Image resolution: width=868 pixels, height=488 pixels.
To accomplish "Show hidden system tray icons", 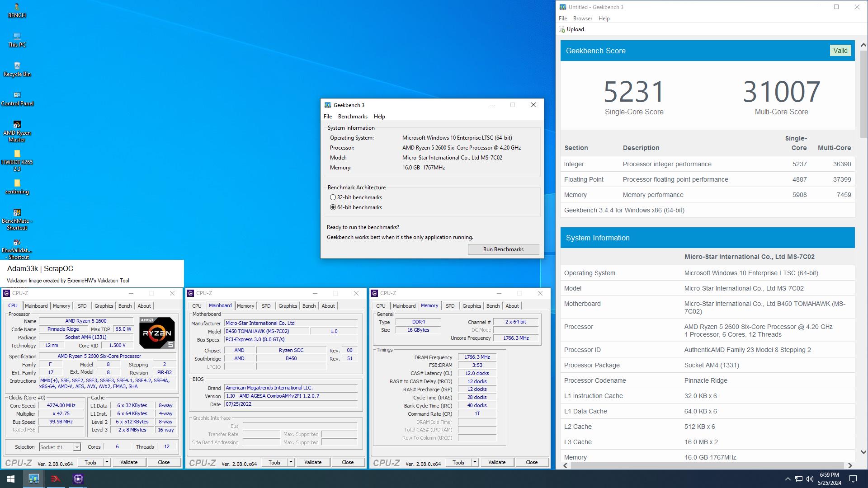I will pyautogui.click(x=788, y=479).
